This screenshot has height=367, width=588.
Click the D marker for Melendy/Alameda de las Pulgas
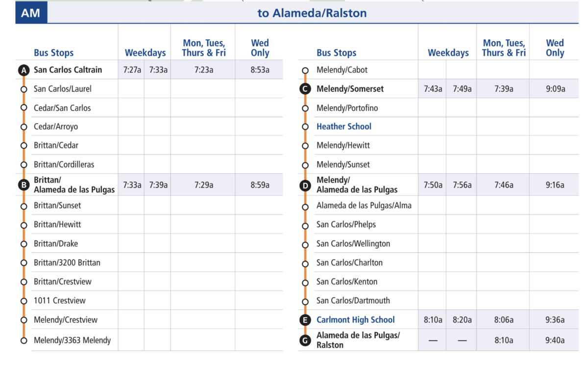305,185
